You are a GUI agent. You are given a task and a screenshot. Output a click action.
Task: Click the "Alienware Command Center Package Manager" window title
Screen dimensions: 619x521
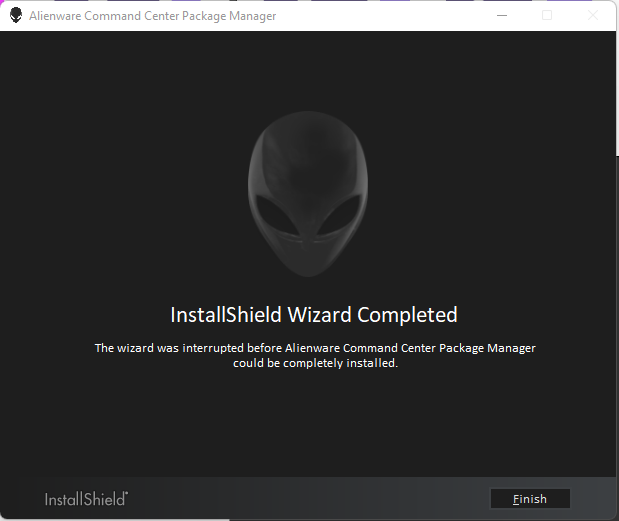click(x=152, y=16)
